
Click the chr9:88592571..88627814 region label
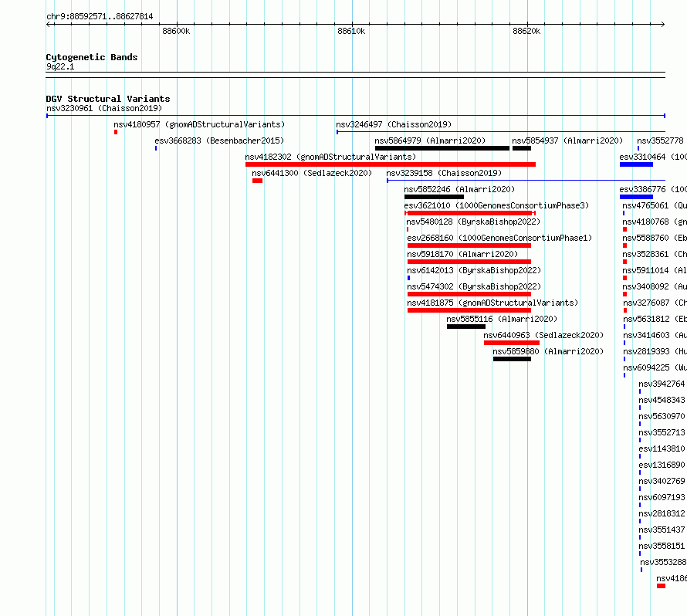pos(100,17)
